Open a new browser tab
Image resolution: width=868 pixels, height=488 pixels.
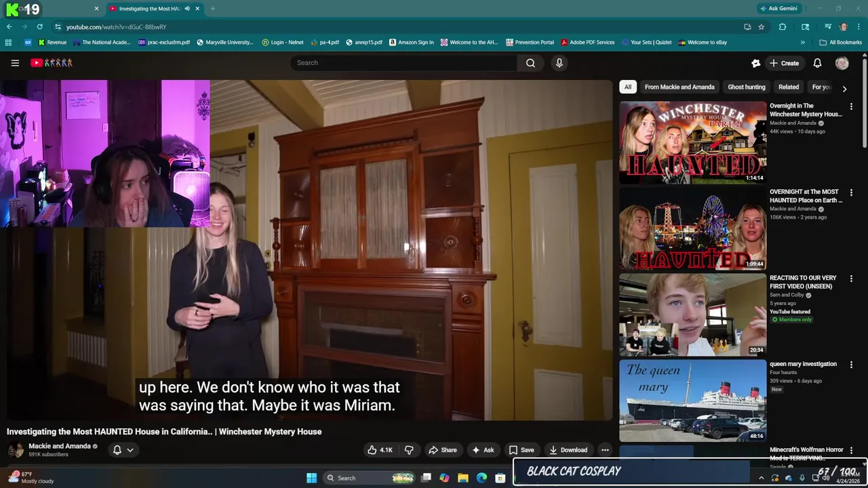pyautogui.click(x=213, y=9)
